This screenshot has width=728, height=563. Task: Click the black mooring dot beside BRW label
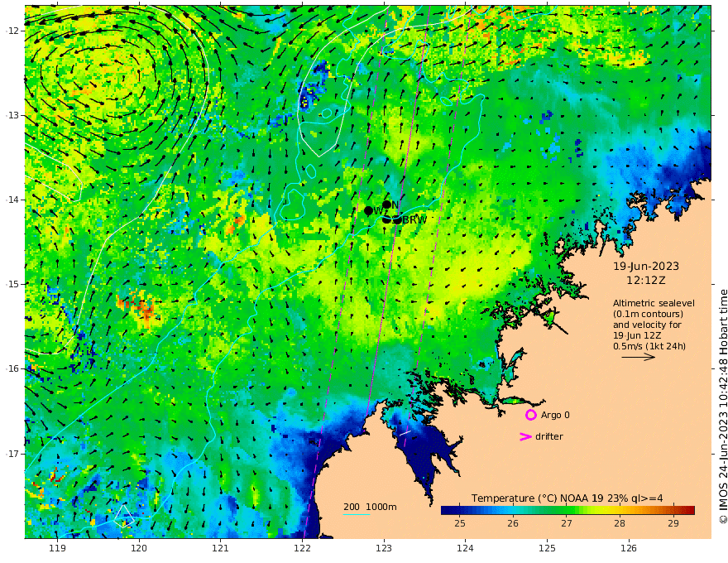click(397, 219)
